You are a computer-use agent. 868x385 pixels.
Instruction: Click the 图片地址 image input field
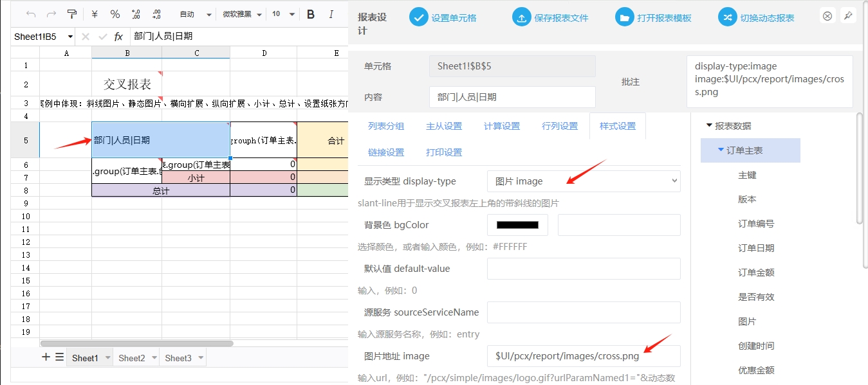[x=583, y=356]
